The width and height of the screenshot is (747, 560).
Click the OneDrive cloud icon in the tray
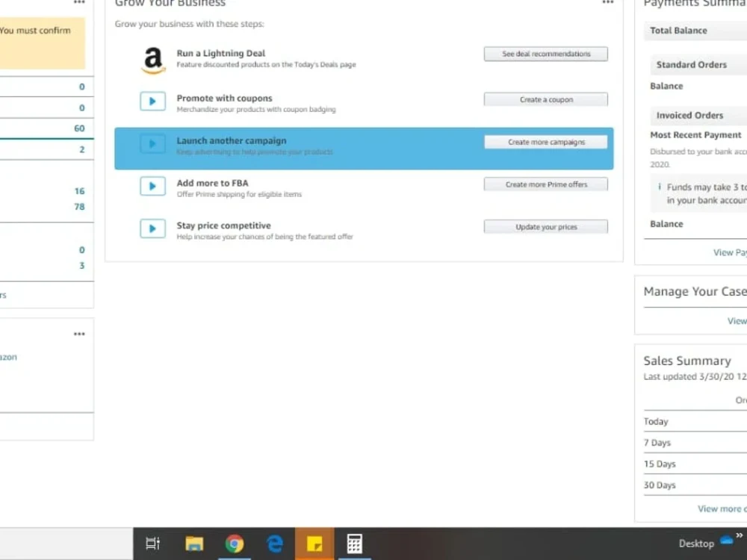pos(727,540)
